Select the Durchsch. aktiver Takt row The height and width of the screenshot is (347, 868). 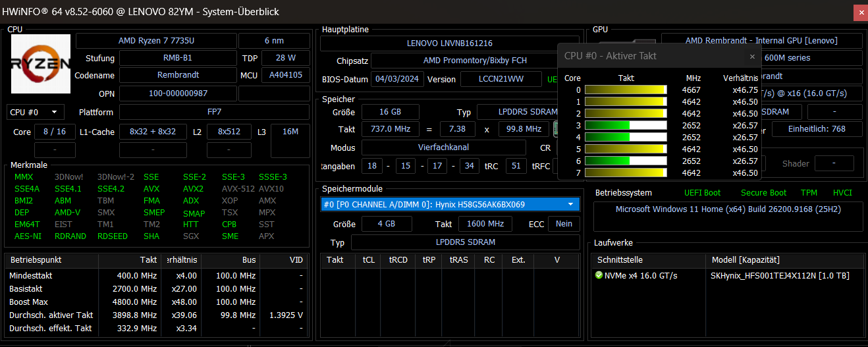156,315
